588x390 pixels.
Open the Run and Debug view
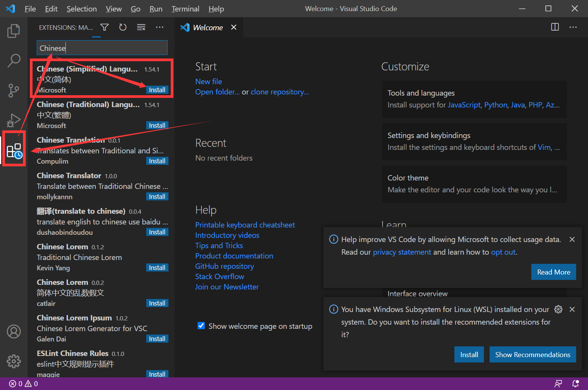click(14, 120)
